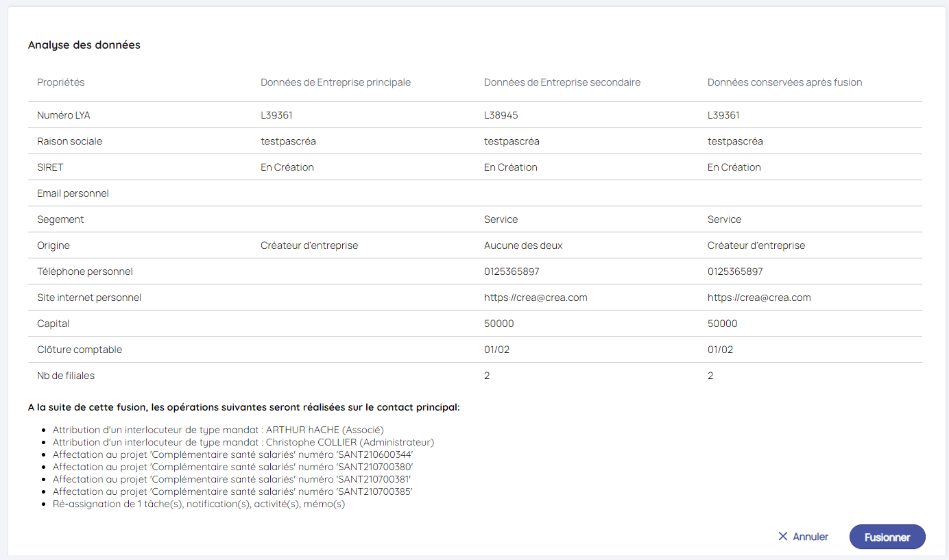Click Données de Entreprise principale header
This screenshot has width=949, height=560.
(335, 82)
